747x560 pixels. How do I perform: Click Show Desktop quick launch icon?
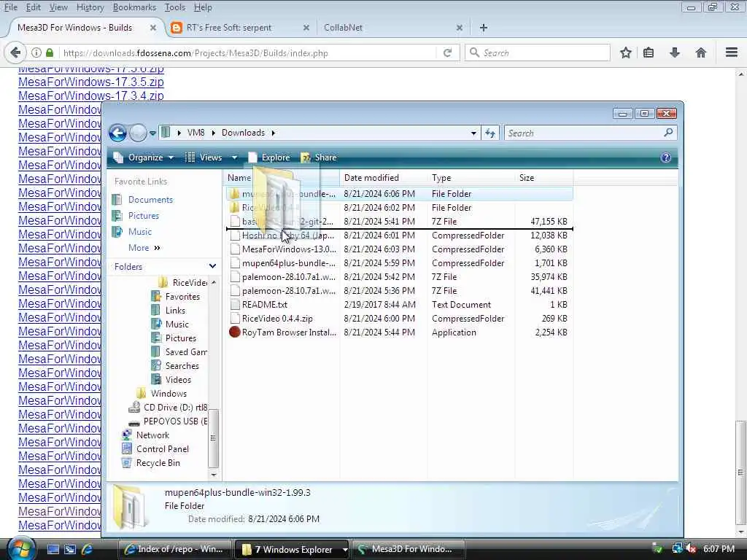click(x=53, y=550)
